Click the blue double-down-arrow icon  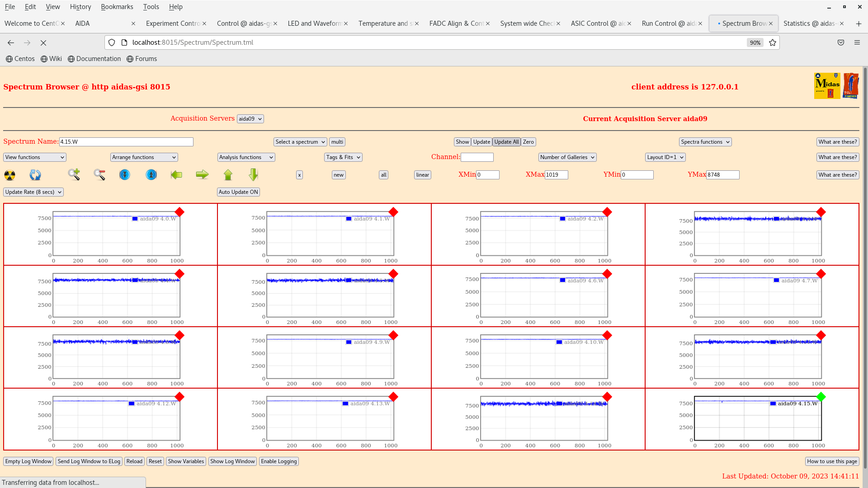click(125, 174)
